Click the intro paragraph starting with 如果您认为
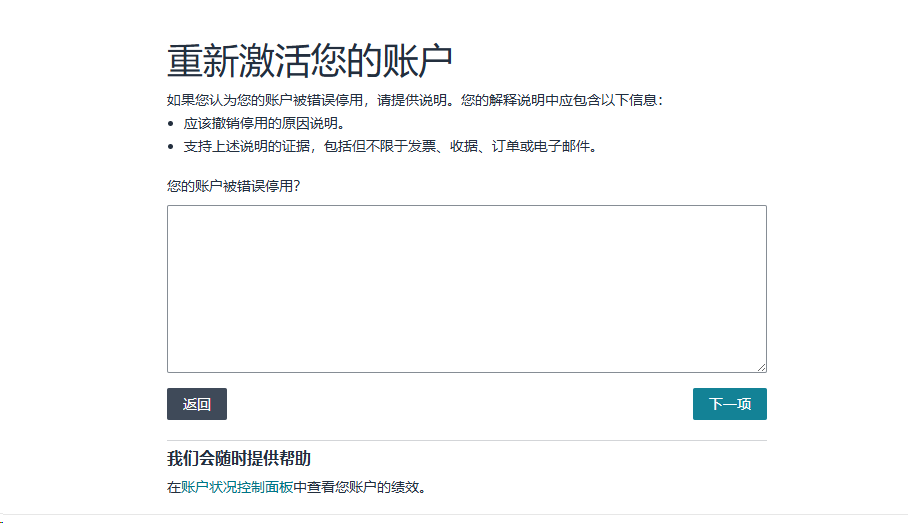Image resolution: width=908 pixels, height=523 pixels. [415, 101]
